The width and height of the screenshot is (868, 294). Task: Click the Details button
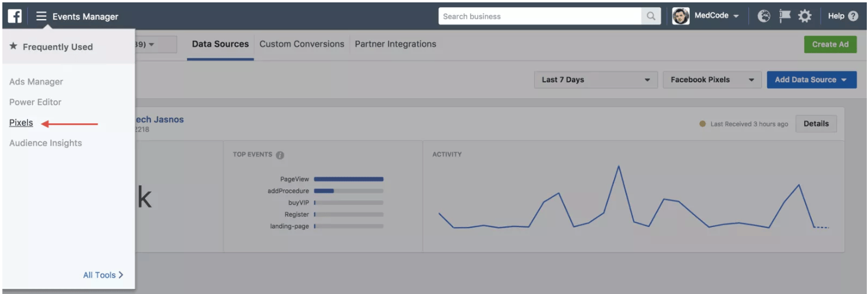point(816,124)
